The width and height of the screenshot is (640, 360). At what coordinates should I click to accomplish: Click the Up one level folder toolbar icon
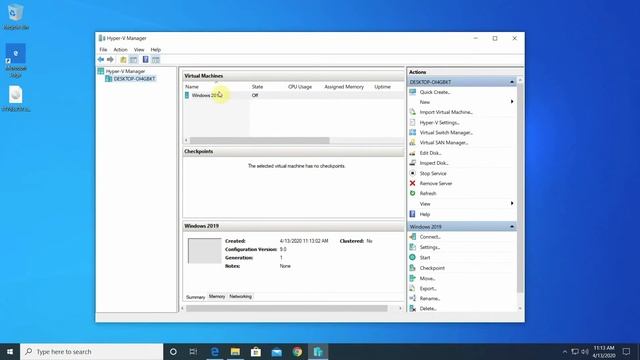tap(123, 60)
